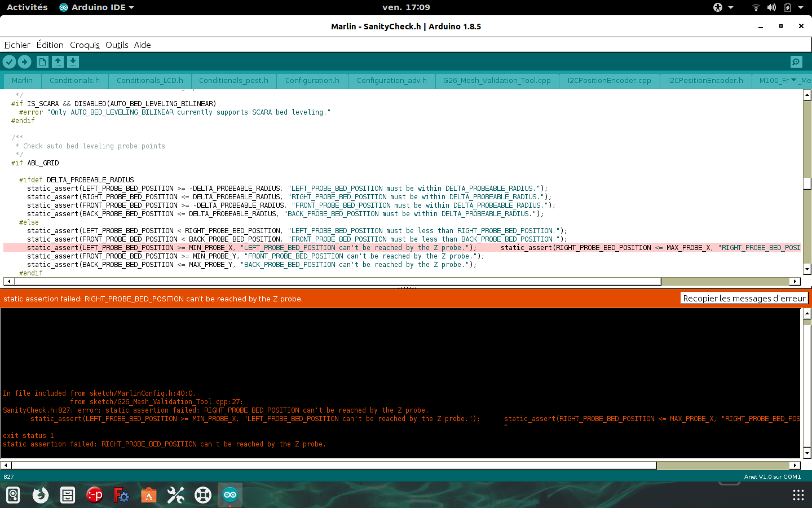Open a sketch with the Open arrow icon
The image size is (812, 508).
click(x=58, y=62)
